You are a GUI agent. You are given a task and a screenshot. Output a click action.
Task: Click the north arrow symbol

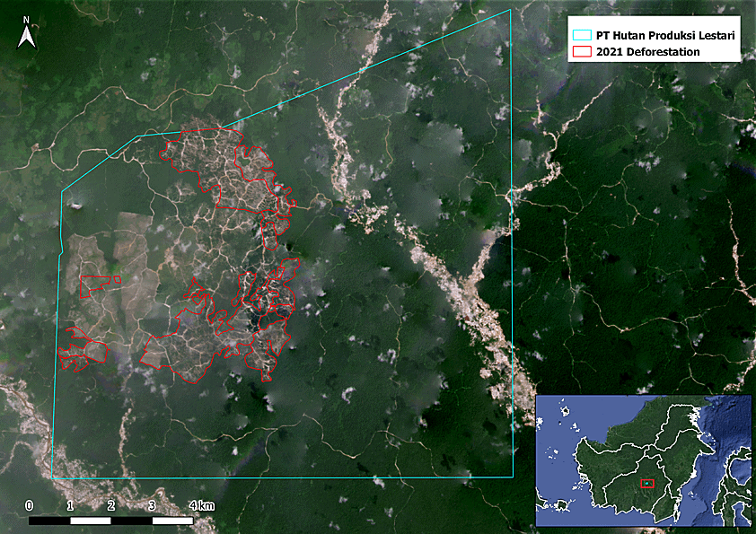(x=27, y=33)
